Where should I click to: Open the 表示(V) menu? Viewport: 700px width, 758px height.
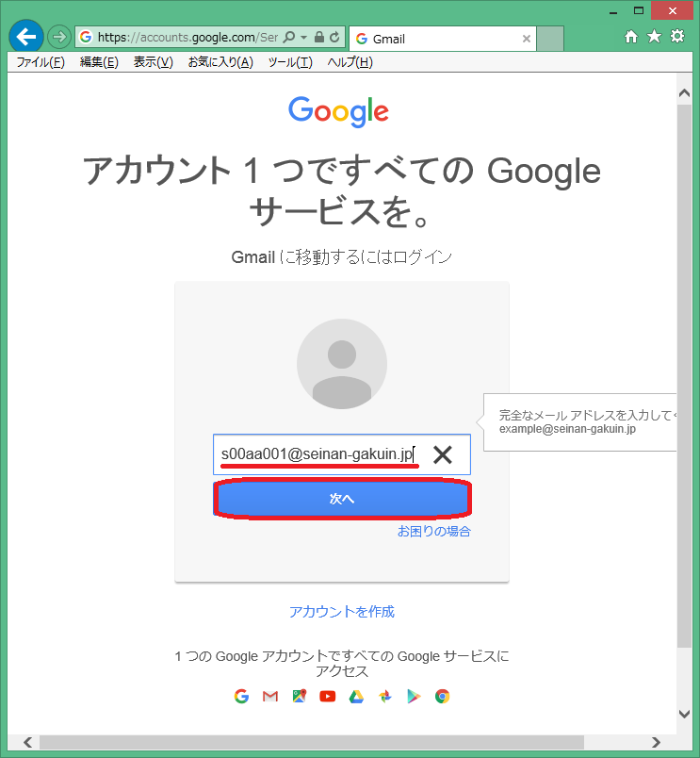tap(154, 62)
